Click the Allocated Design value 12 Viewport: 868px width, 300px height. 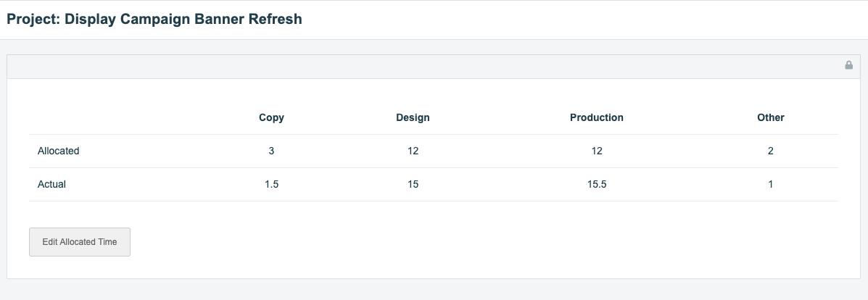coord(413,151)
